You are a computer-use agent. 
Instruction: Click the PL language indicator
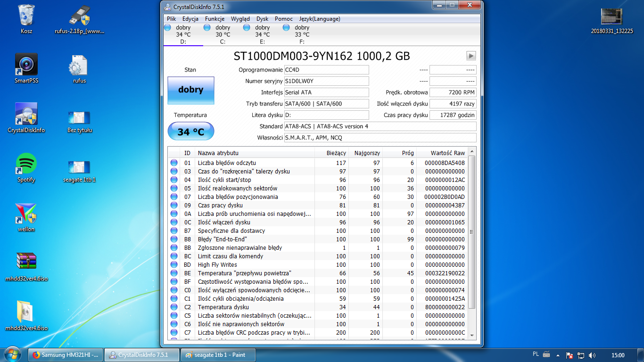pyautogui.click(x=536, y=354)
